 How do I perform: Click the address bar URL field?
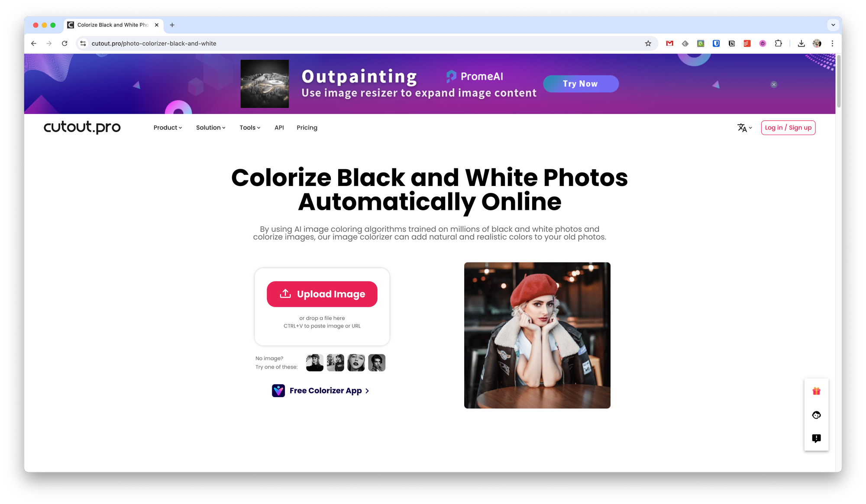click(x=364, y=43)
